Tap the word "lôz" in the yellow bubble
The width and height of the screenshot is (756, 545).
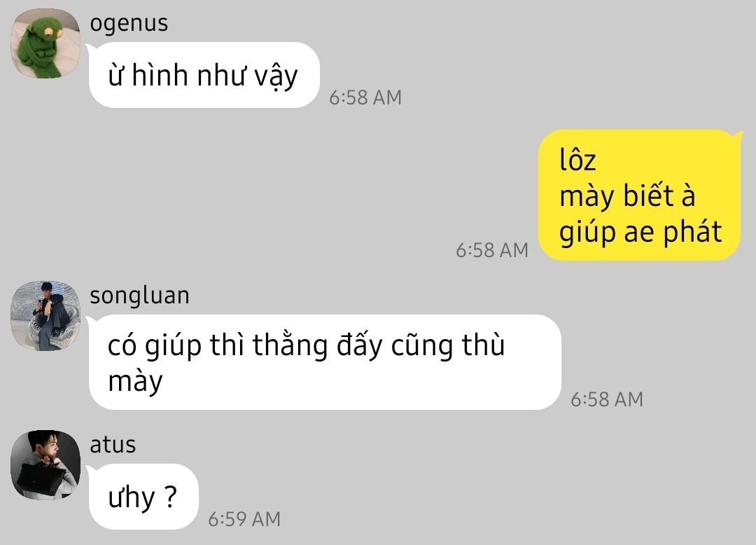coord(577,160)
